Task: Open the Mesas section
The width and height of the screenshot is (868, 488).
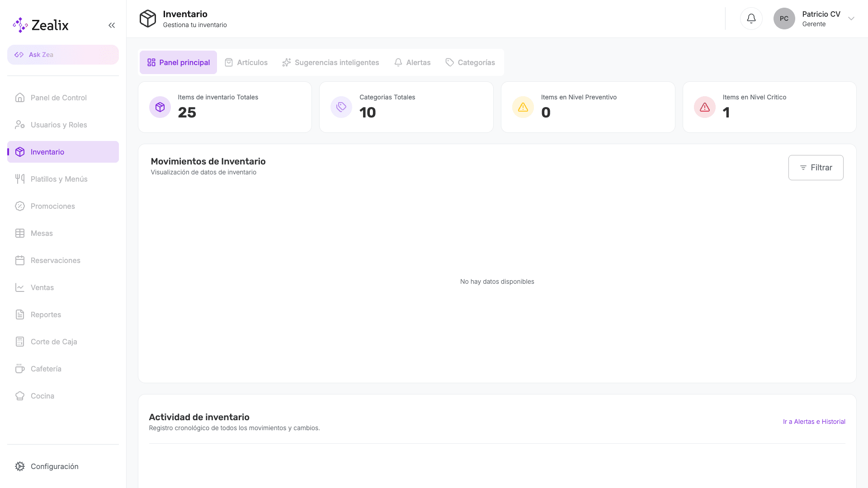Action: pyautogui.click(x=63, y=233)
